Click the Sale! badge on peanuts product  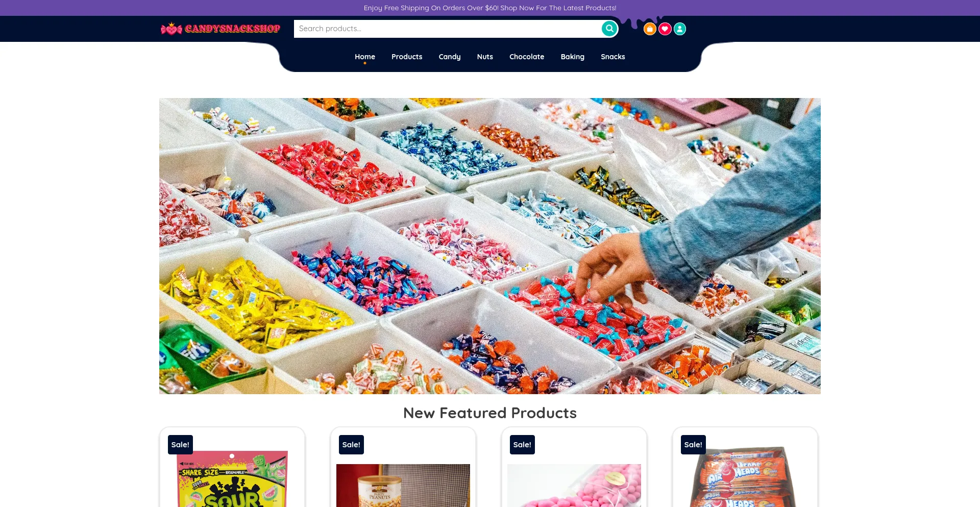click(x=351, y=445)
